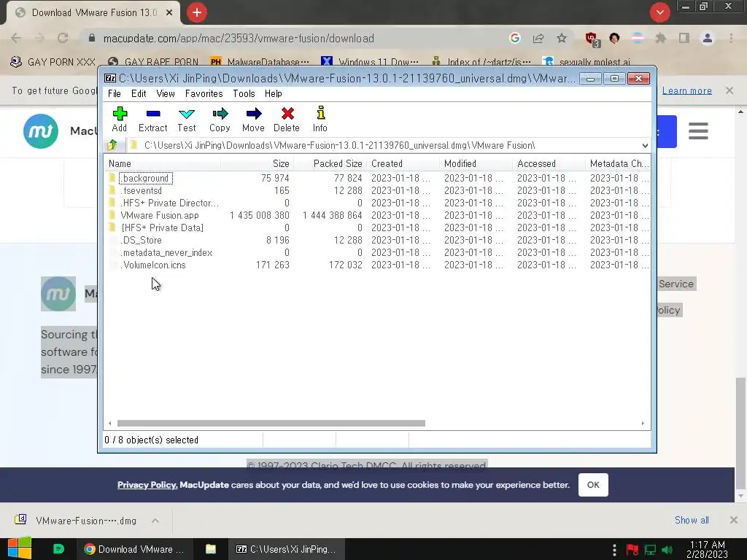747x560 pixels.
Task: Select the .metadata_never_index file row
Action: (377, 252)
